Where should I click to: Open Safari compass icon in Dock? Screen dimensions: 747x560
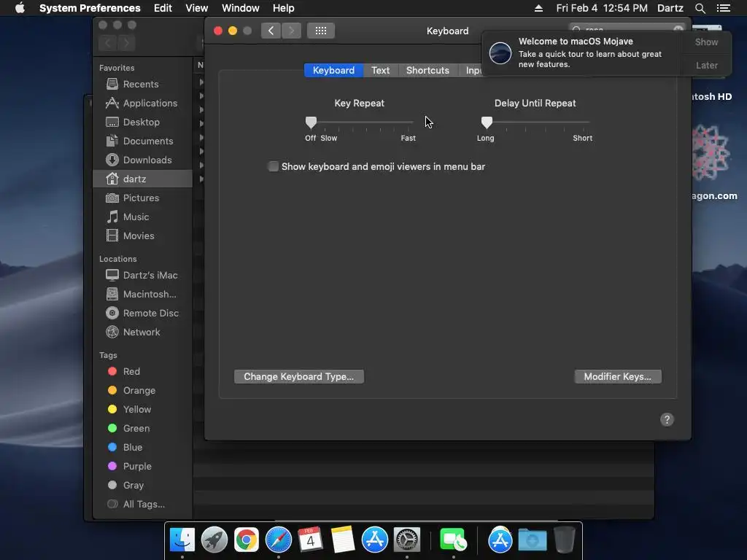point(278,540)
